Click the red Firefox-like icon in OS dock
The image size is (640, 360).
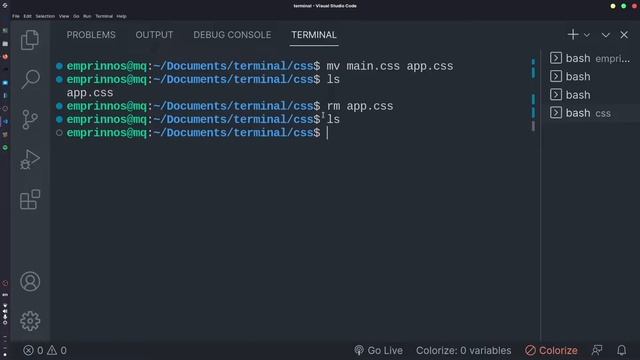[5, 56]
